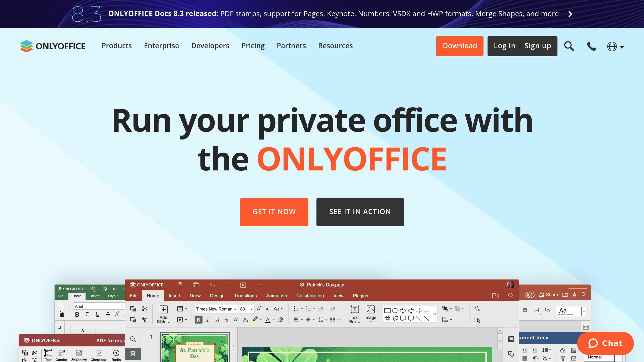
Task: Click the Text Box tool
Action: tap(355, 314)
